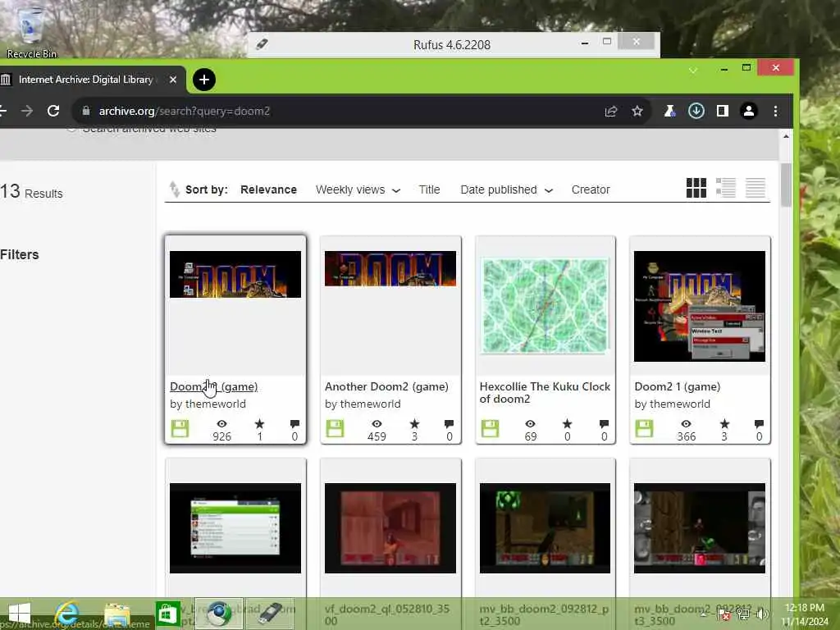
Task: Open the mv_bb_doom2_092812_pt2 video thumbnail
Action: coord(545,528)
